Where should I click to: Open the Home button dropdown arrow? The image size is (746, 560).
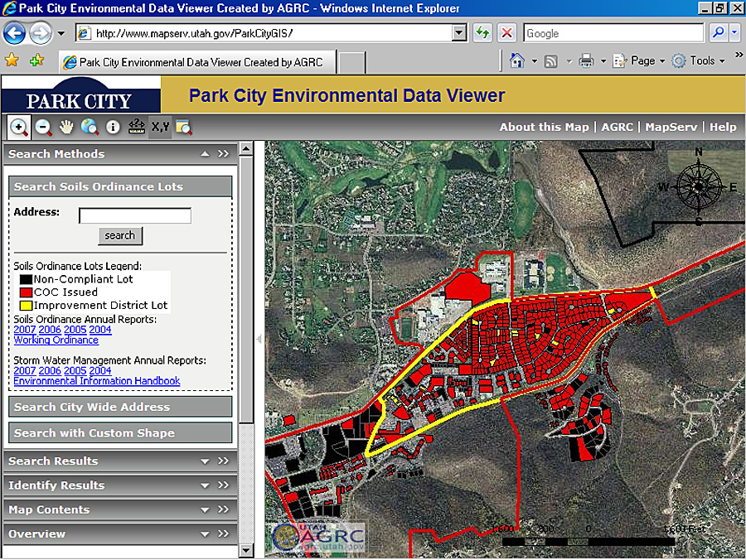point(535,61)
